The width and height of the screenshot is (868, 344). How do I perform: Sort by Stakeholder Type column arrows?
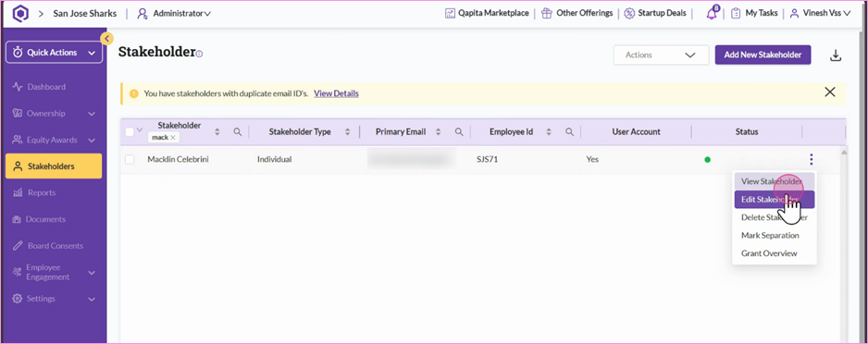[x=348, y=131]
